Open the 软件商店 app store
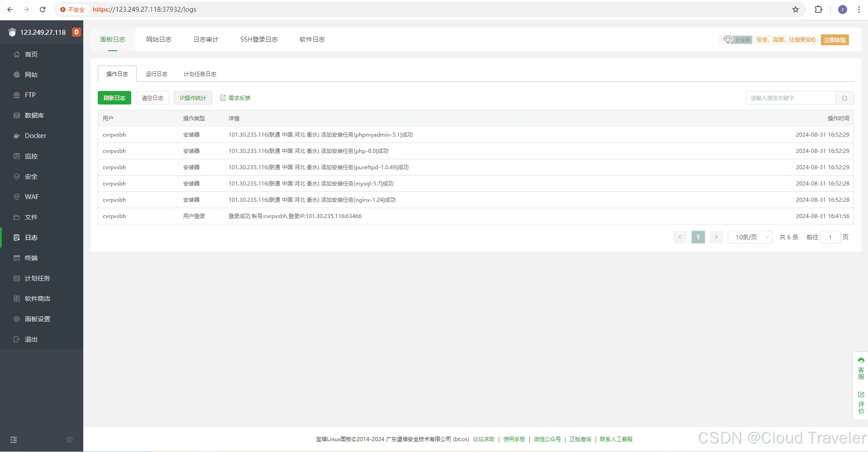 pos(36,298)
